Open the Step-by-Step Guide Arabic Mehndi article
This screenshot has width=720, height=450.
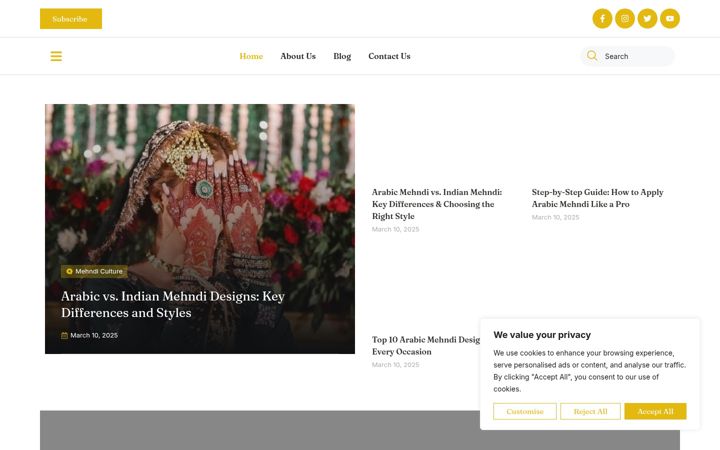[597, 198]
